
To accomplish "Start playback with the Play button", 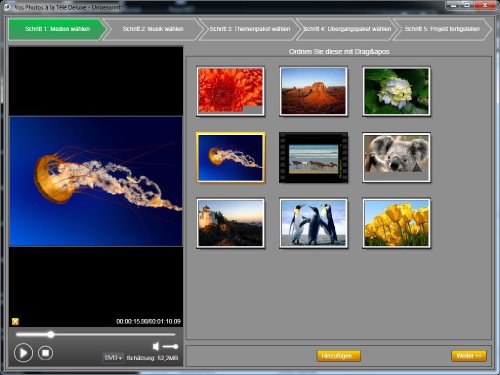I will click(23, 353).
